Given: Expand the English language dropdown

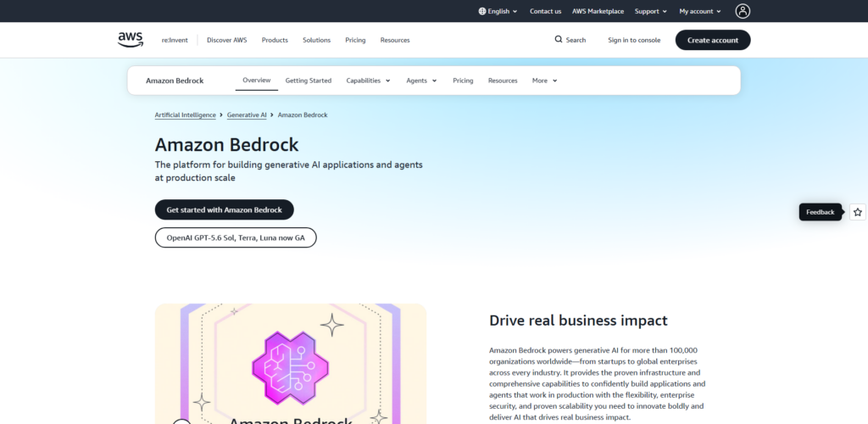Looking at the screenshot, I should (498, 11).
